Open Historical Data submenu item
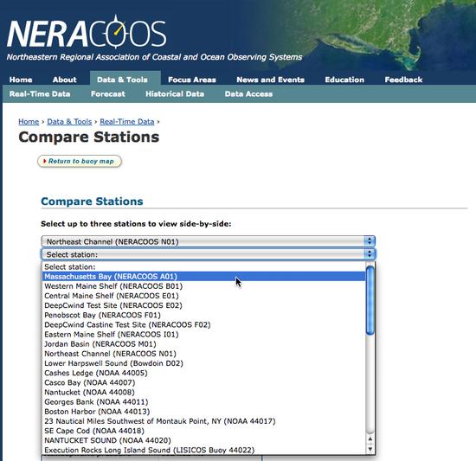476x461 pixels. (x=175, y=94)
